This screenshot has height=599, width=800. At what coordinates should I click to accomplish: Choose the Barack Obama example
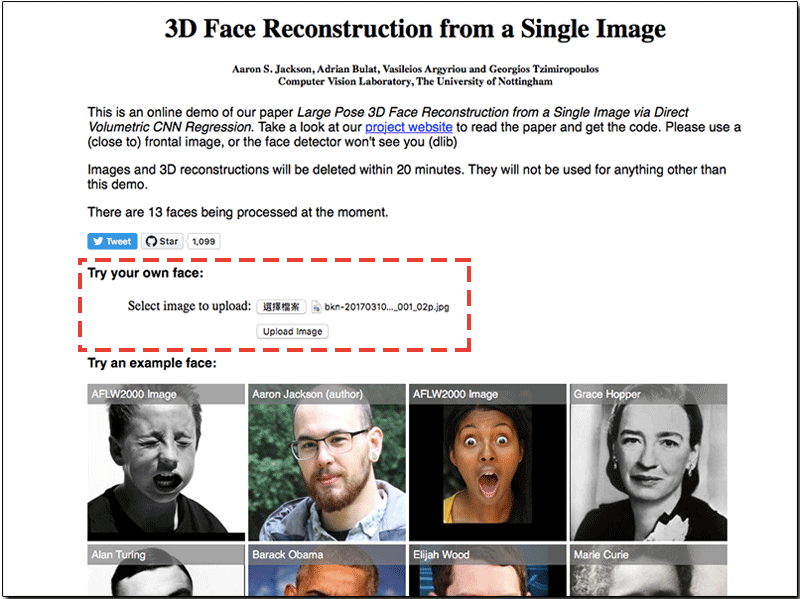pyautogui.click(x=327, y=570)
